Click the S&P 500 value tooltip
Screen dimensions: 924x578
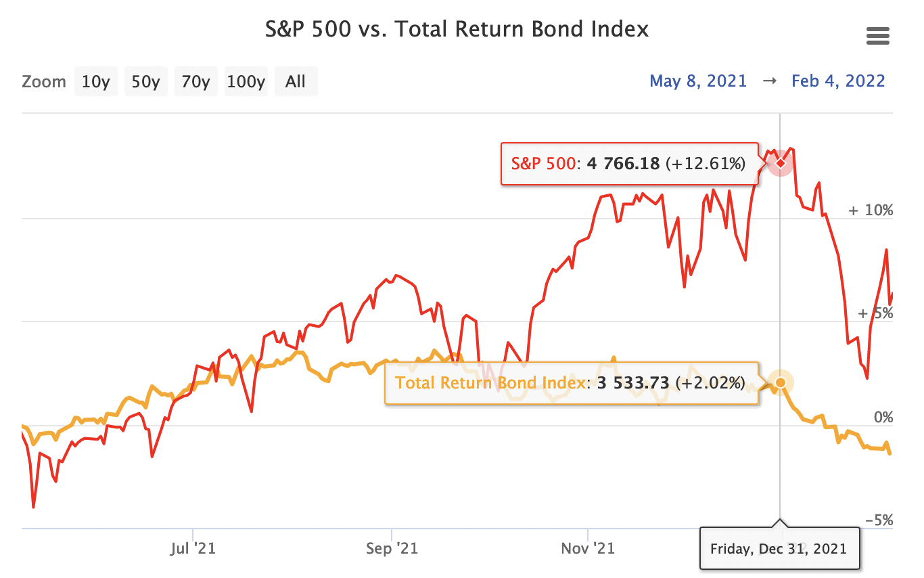(628, 164)
